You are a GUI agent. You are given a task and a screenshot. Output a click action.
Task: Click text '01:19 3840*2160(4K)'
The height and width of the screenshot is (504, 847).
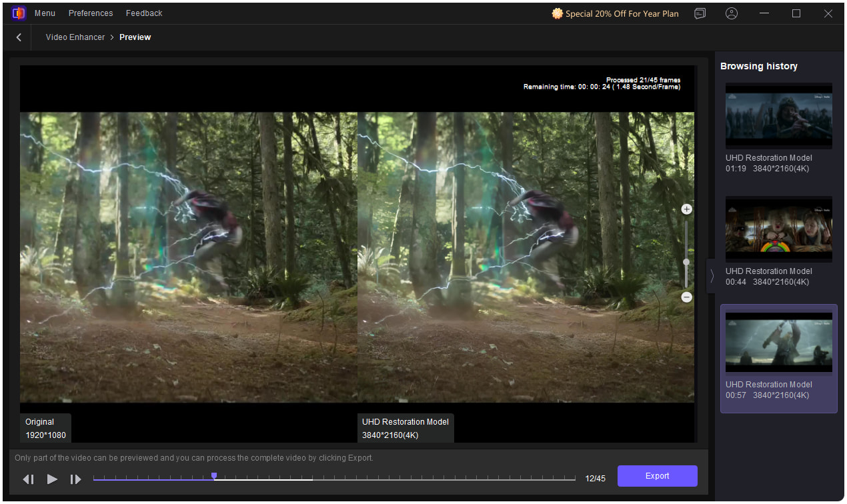pyautogui.click(x=767, y=169)
